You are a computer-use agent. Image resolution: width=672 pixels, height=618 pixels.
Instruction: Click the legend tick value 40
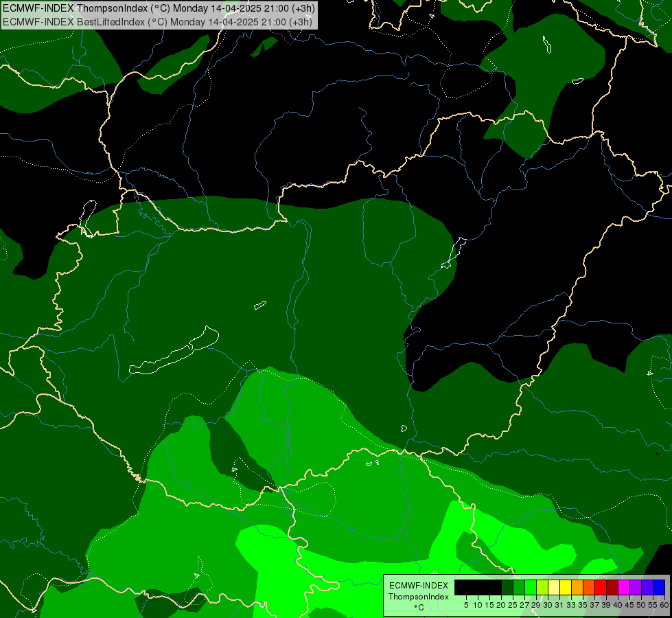[x=618, y=605]
